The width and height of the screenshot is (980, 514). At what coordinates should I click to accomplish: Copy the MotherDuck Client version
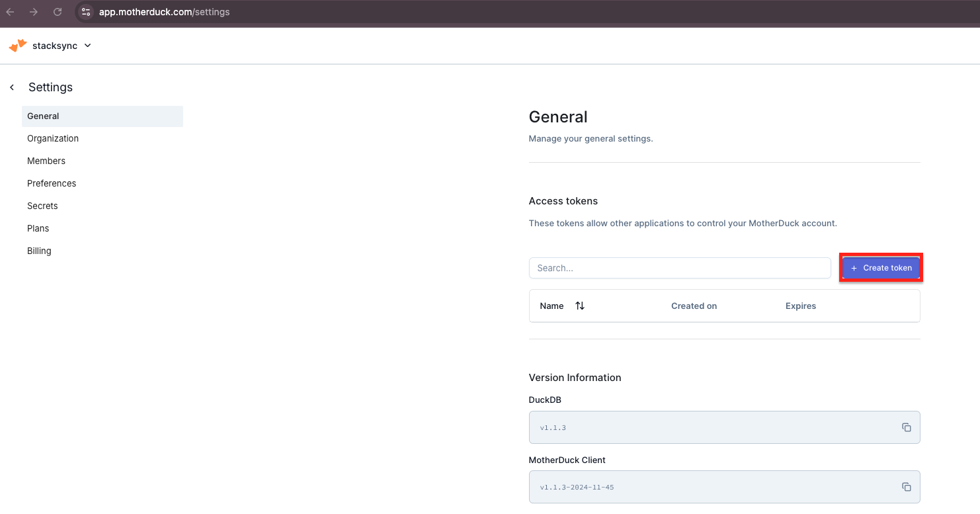906,487
